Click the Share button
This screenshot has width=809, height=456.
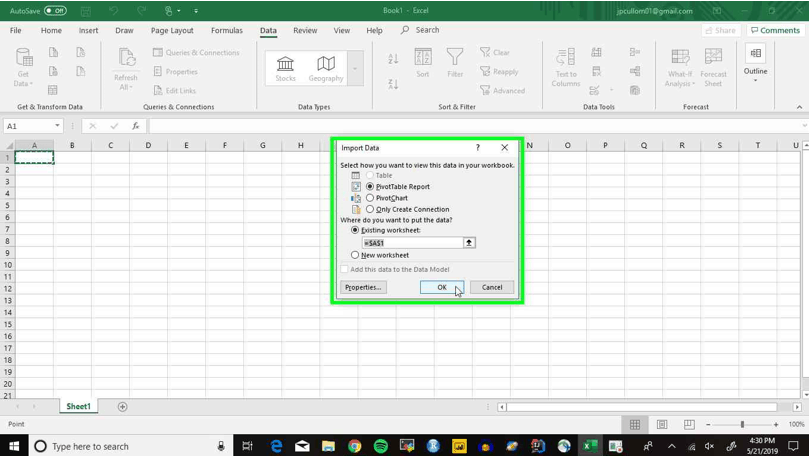721,30
